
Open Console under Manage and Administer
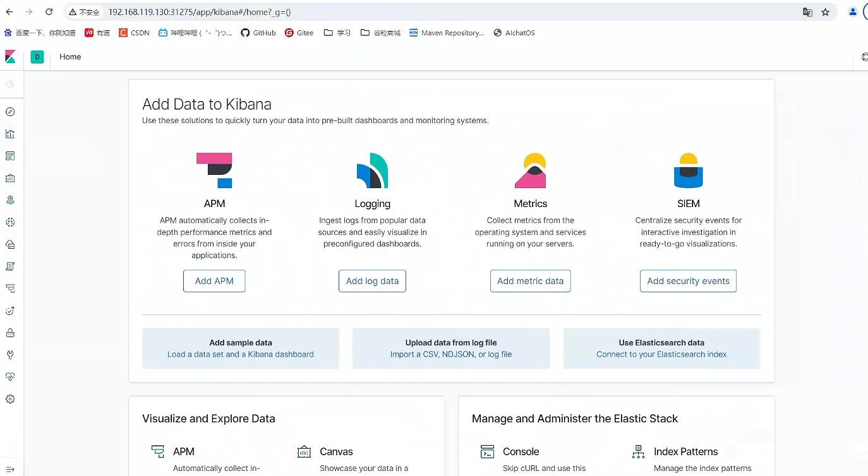tap(521, 451)
